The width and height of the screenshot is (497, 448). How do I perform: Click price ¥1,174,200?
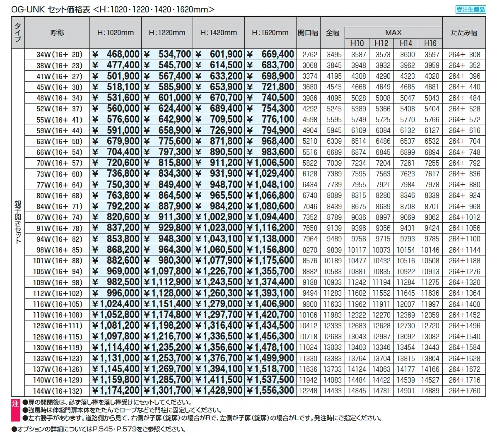point(116,390)
